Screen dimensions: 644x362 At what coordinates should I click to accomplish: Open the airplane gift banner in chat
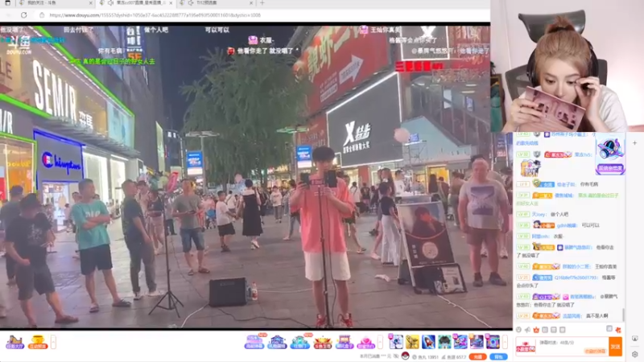610,153
